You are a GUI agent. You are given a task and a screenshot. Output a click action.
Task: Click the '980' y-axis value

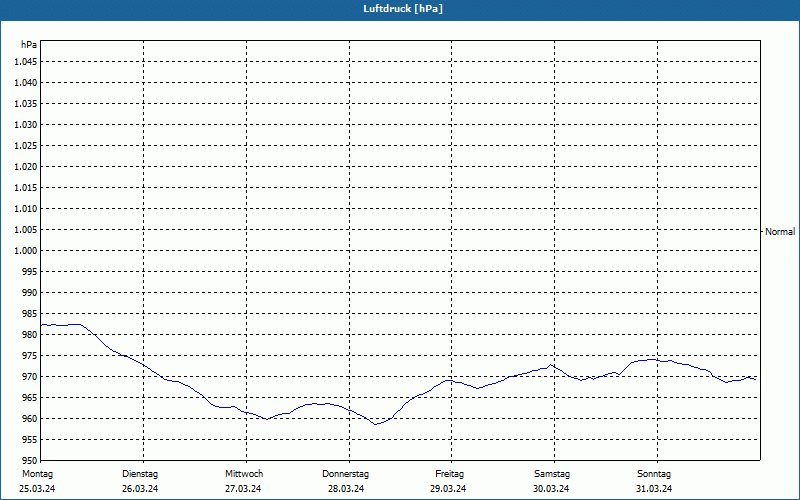click(x=30, y=335)
